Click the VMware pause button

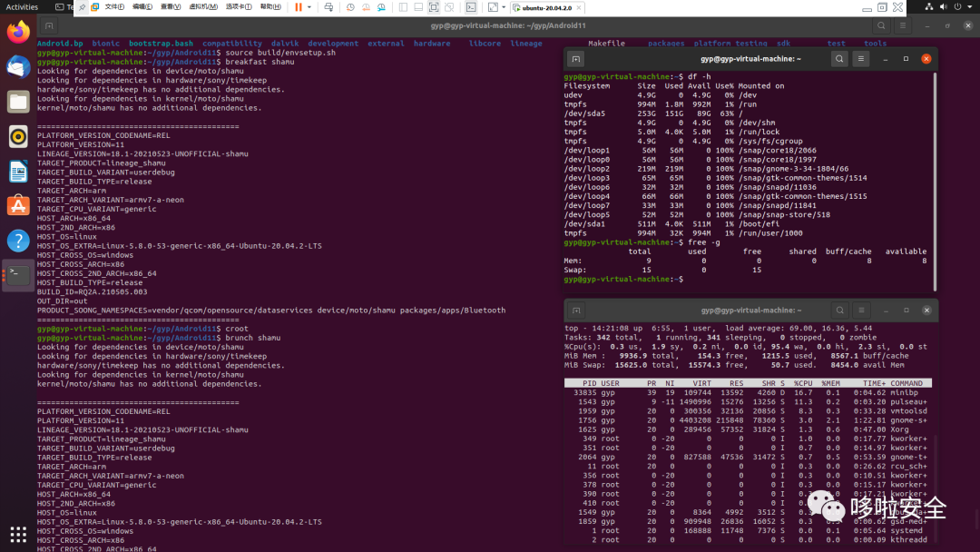299,7
